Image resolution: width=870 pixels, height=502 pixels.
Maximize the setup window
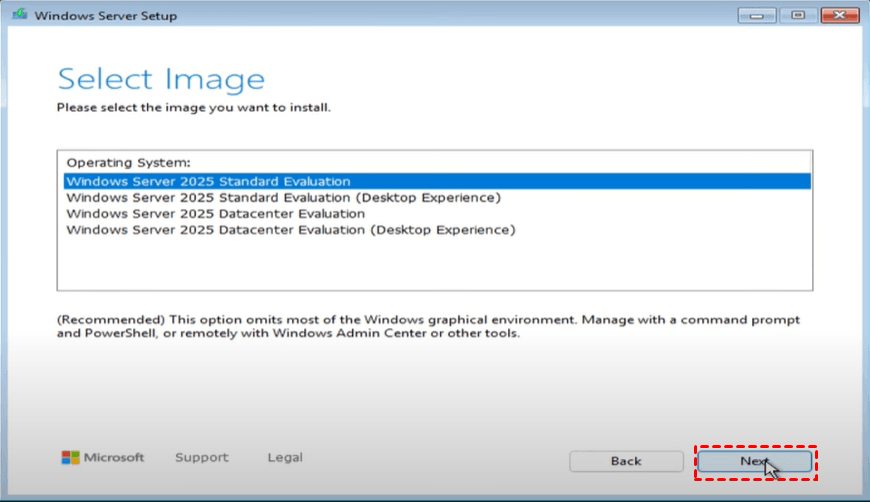click(x=798, y=15)
